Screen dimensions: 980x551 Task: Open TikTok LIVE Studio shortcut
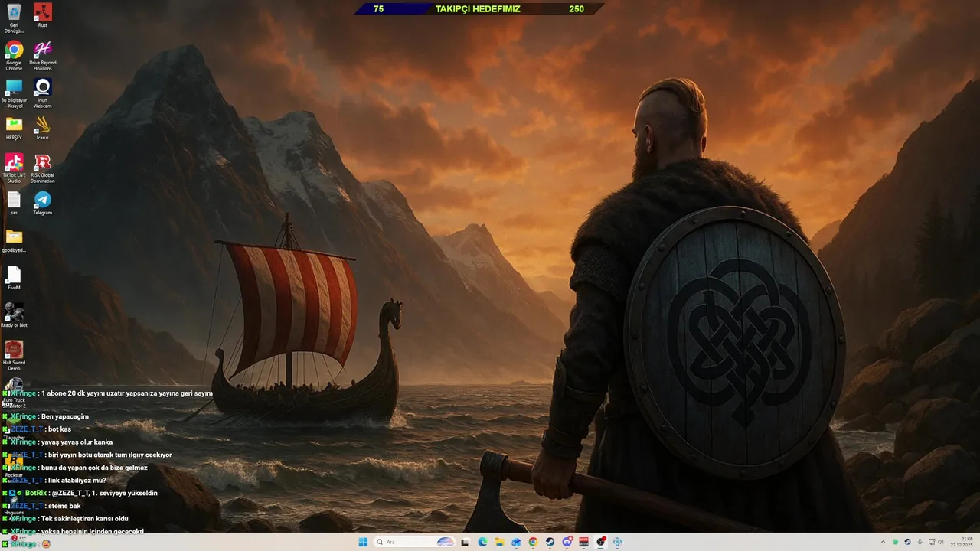pyautogui.click(x=14, y=168)
